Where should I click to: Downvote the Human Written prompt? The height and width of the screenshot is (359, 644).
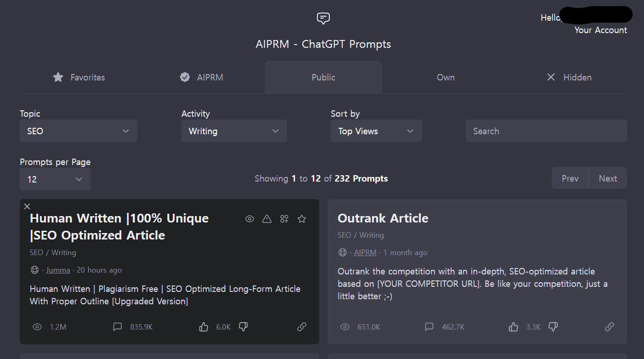point(243,327)
